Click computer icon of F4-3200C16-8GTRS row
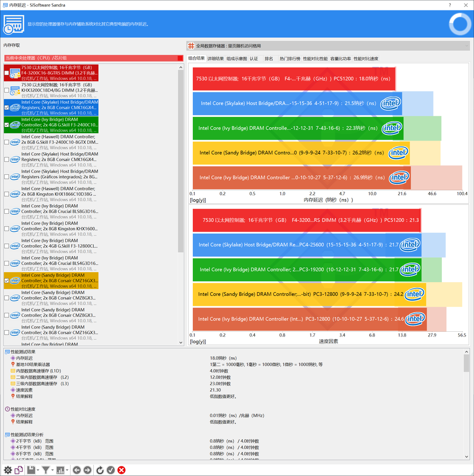 (15, 73)
